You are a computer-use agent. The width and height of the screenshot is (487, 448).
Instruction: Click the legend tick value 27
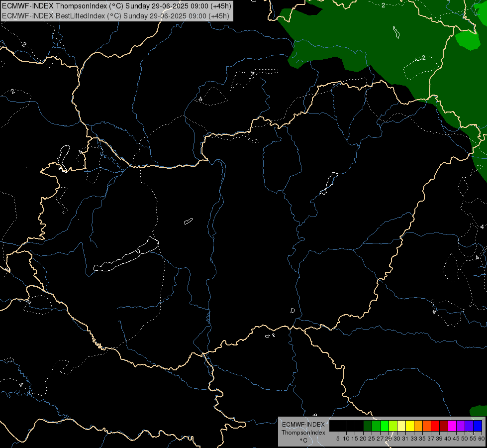coord(380,439)
